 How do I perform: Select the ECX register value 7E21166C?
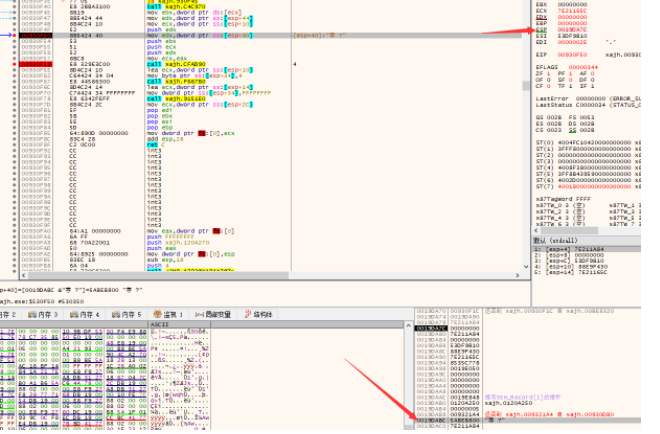(572, 11)
